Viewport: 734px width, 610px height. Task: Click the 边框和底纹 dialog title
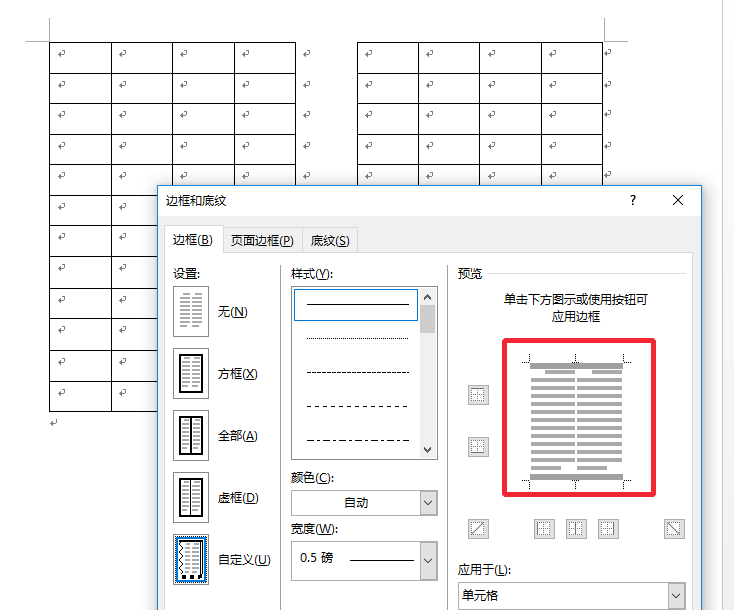tap(196, 201)
